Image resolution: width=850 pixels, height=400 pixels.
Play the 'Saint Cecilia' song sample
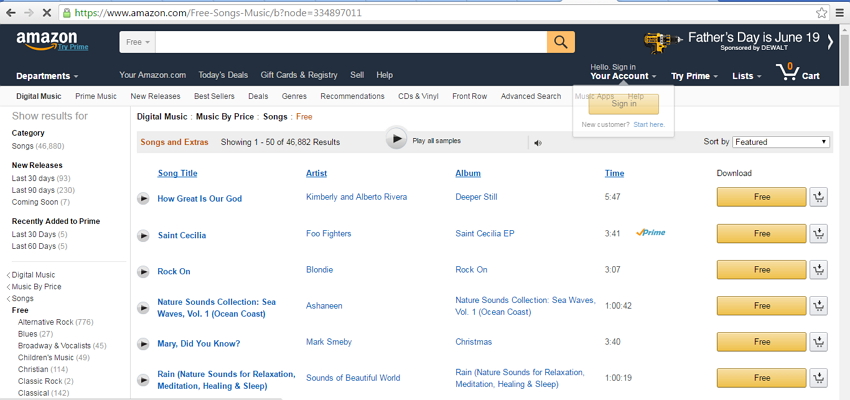click(x=143, y=235)
